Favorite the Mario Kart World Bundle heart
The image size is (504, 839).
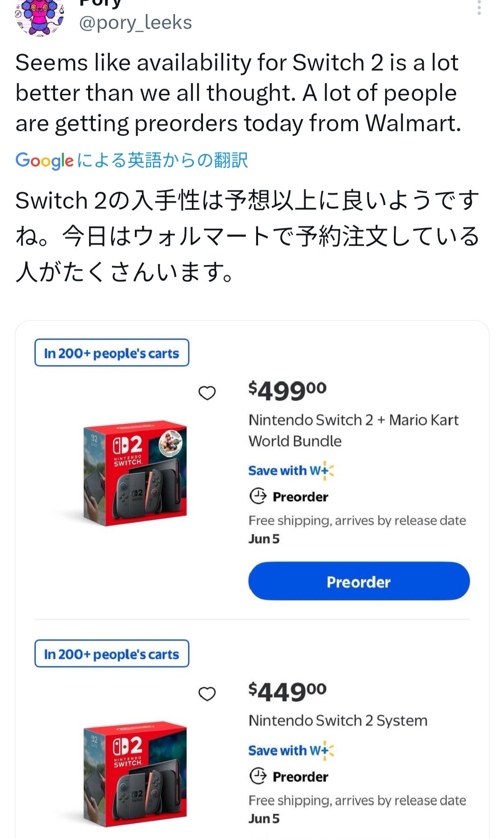click(x=207, y=393)
